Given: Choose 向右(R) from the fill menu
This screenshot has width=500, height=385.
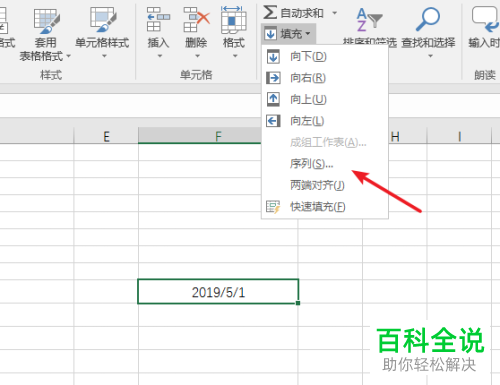Looking at the screenshot, I should point(325,78).
